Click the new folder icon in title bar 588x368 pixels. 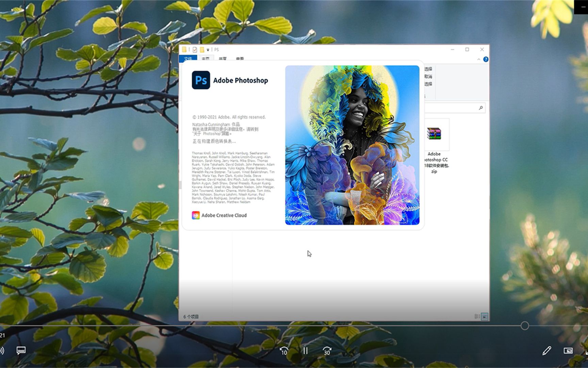[x=202, y=50]
